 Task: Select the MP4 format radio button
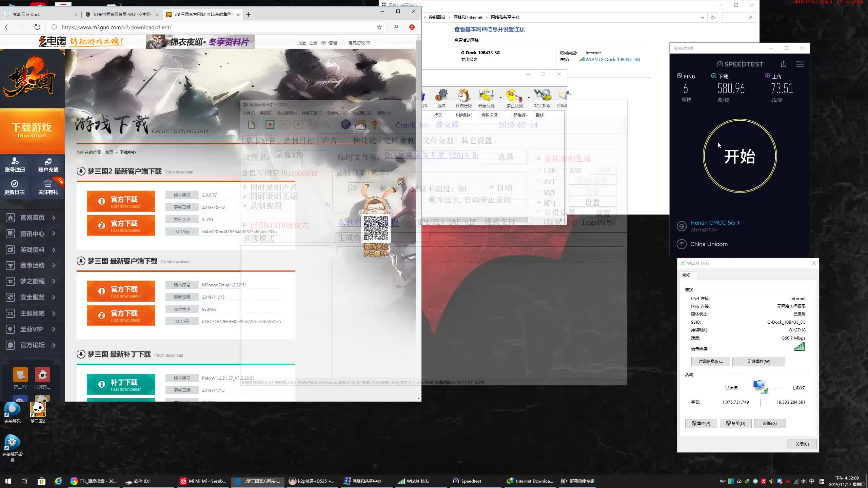coord(539,202)
